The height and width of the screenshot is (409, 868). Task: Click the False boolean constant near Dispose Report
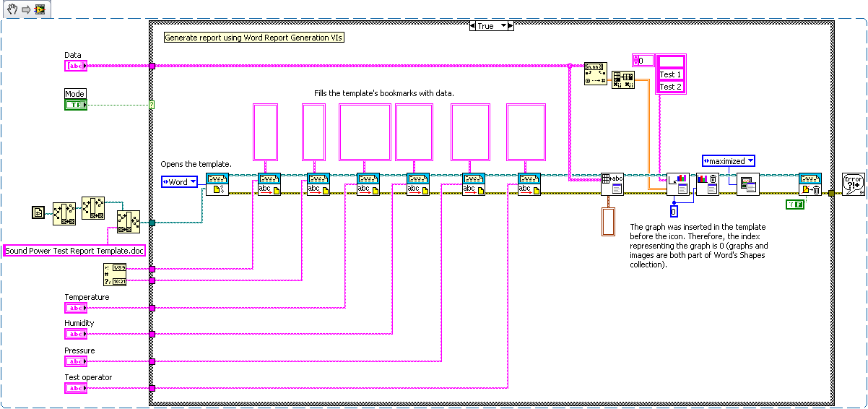[794, 204]
